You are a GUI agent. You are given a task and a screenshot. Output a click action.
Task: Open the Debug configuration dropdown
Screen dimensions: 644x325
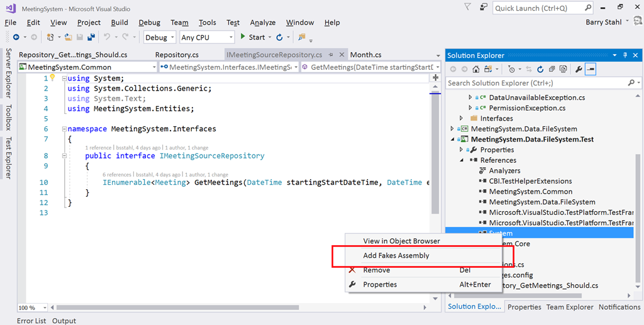click(160, 37)
